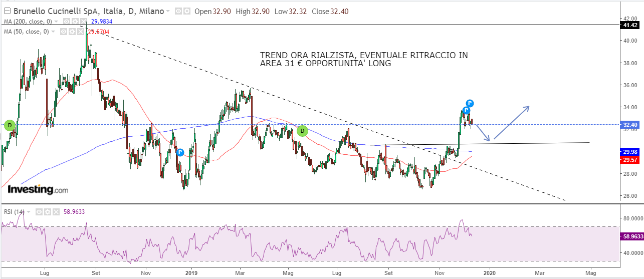The image size is (644, 279).
Task: Click the Investing.com logo
Action: [x=38, y=190]
